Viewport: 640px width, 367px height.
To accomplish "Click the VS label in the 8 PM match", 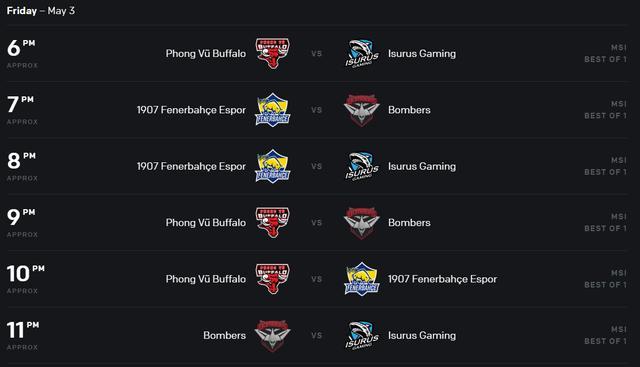I will 317,167.
